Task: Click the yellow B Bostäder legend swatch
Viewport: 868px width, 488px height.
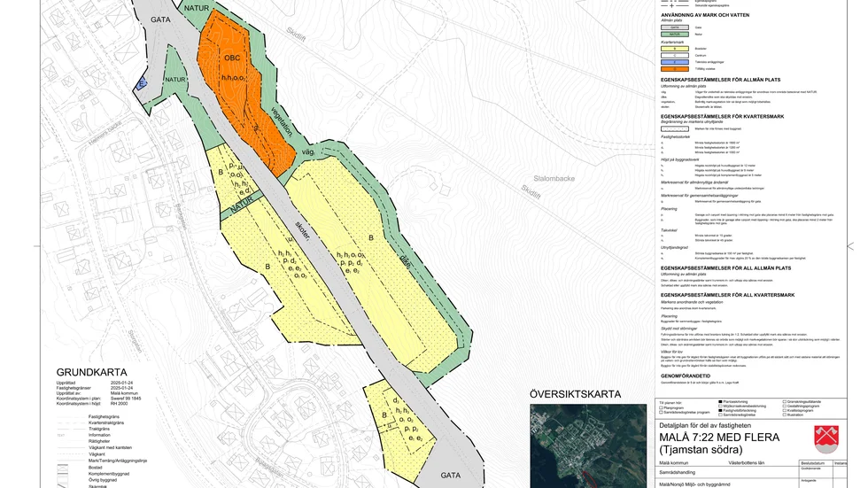Action: pyautogui.click(x=675, y=49)
